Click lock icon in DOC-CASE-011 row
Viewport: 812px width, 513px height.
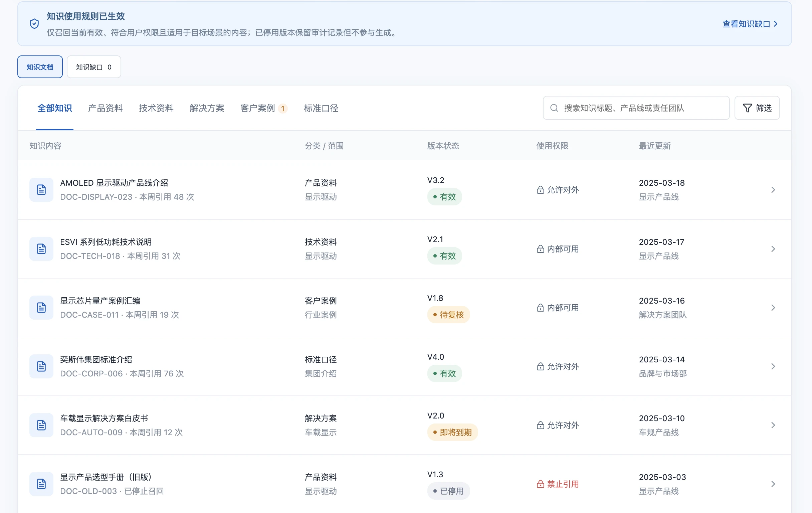[540, 308]
